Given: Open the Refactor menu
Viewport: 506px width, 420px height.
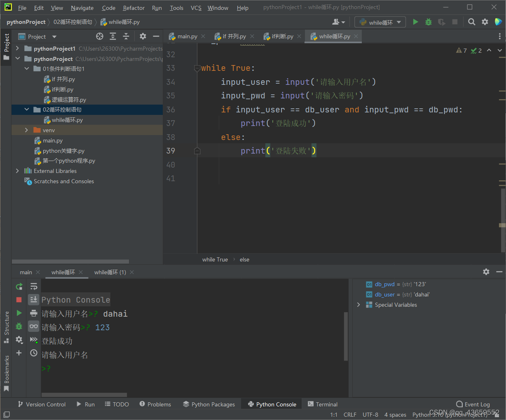Looking at the screenshot, I should pyautogui.click(x=134, y=7).
